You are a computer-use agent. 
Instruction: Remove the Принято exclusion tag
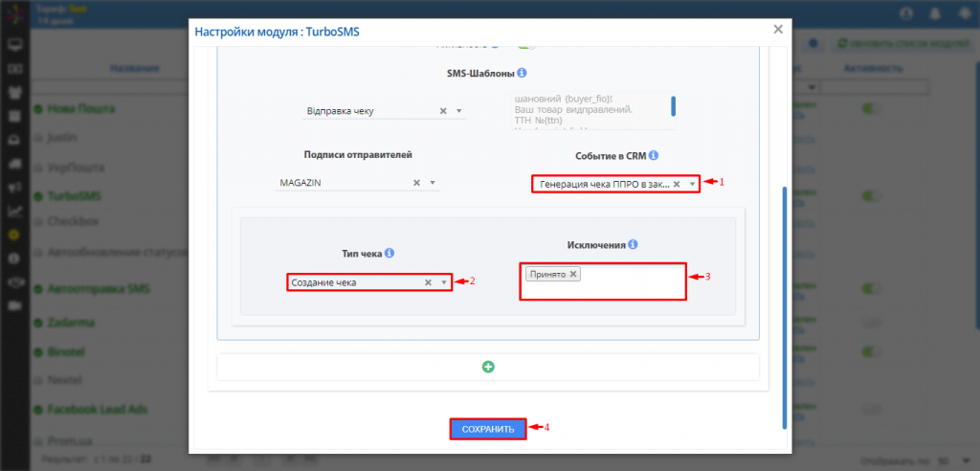573,274
